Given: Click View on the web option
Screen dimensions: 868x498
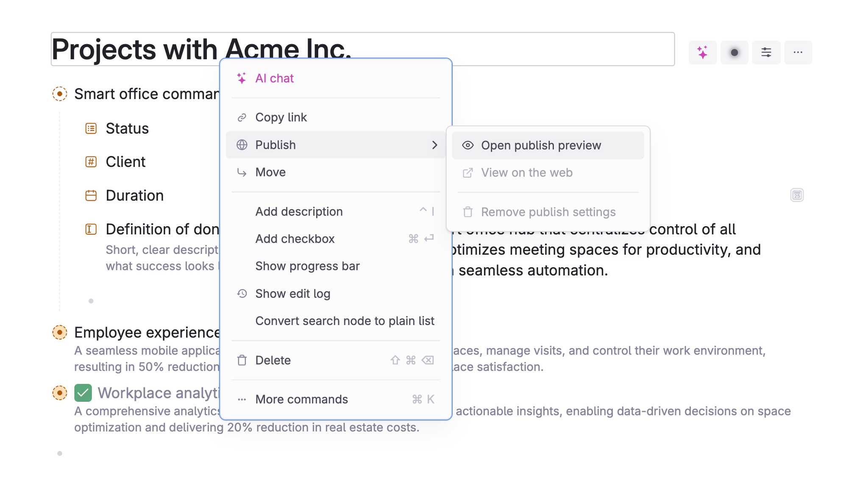Looking at the screenshot, I should tap(548, 173).
